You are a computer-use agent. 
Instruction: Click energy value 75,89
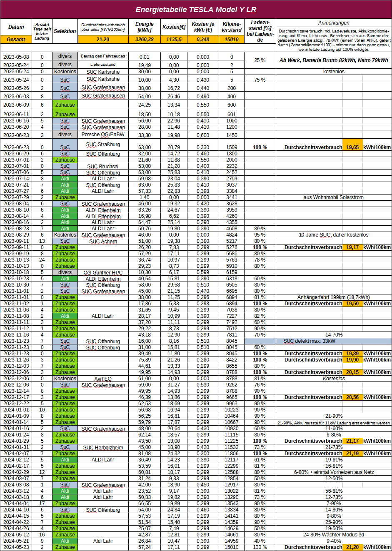pyautogui.click(x=145, y=360)
